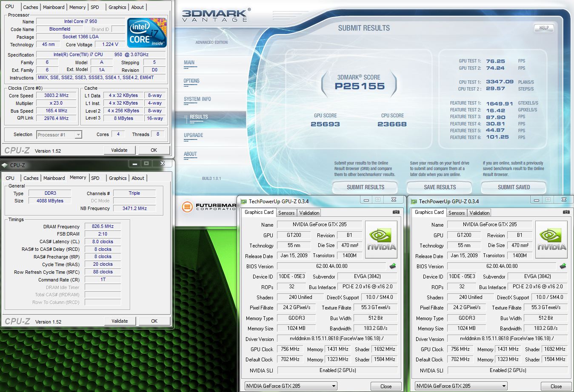Click NB Frequency value 3471.2 MHz
The image size is (574, 392).
134,208
